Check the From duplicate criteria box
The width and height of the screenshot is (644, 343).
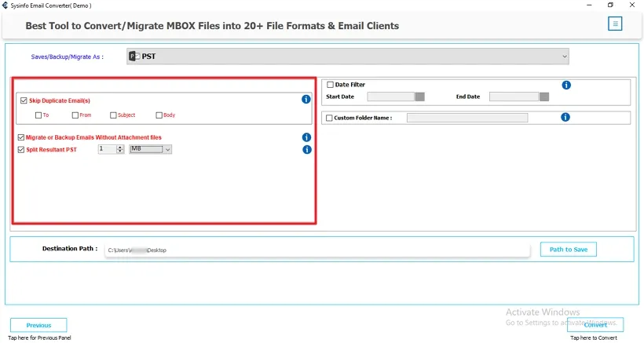pyautogui.click(x=75, y=115)
